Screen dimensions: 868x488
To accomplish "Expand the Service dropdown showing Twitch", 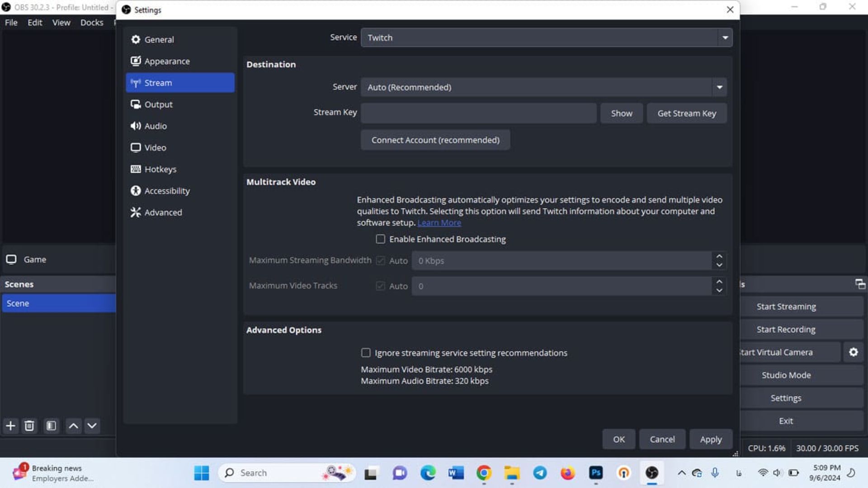I will tap(546, 38).
